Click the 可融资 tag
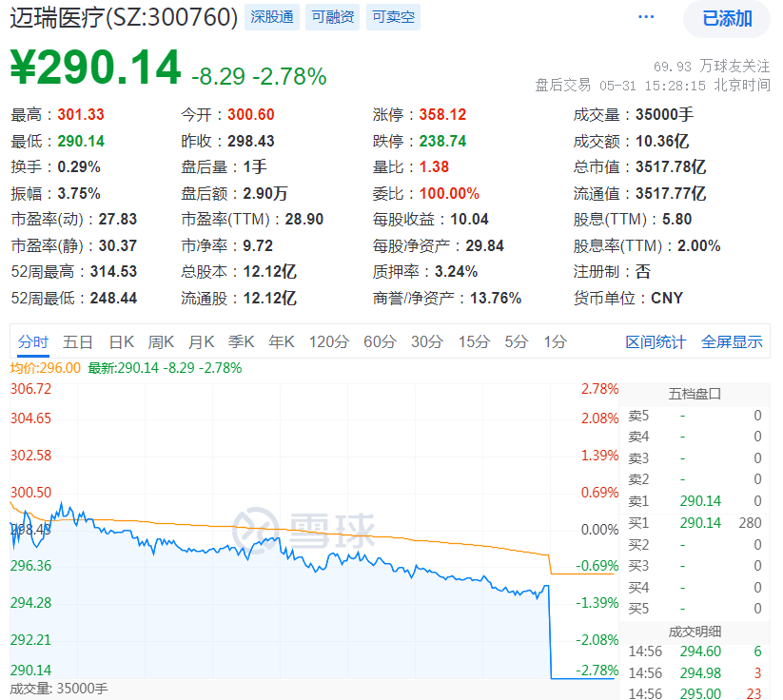This screenshot has height=700, width=783. pyautogui.click(x=333, y=17)
